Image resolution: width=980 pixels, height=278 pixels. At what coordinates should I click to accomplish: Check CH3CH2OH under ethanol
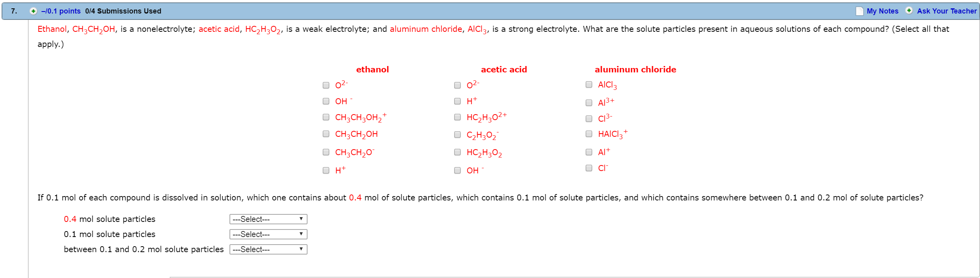(x=326, y=134)
